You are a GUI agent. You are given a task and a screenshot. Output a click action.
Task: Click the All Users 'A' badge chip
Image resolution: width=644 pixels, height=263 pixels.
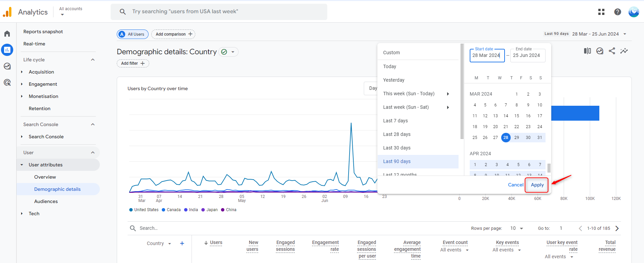coord(133,34)
